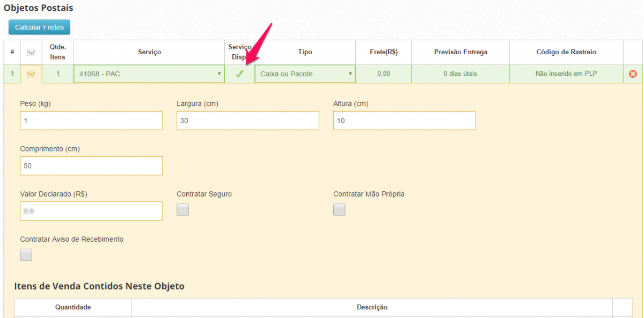
Task: Click the 0,00 freight value cell
Action: [x=383, y=74]
